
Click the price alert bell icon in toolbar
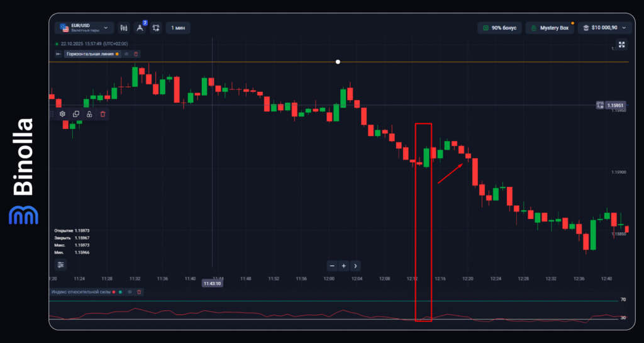[x=155, y=28]
